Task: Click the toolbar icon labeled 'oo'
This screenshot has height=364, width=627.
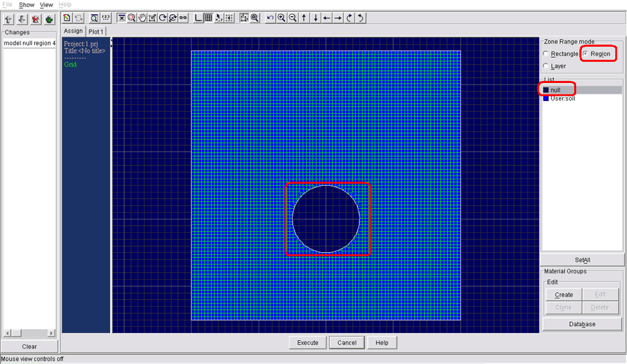Action: (183, 17)
